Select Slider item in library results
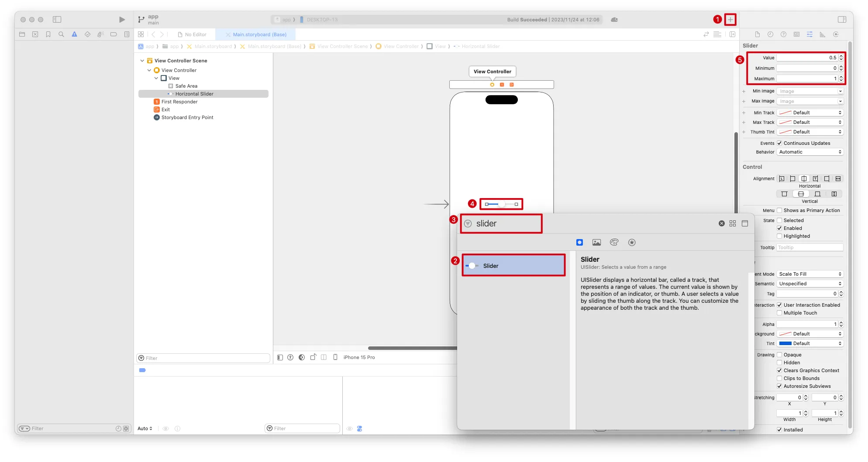Screen dimensions: 868x462 (513, 266)
